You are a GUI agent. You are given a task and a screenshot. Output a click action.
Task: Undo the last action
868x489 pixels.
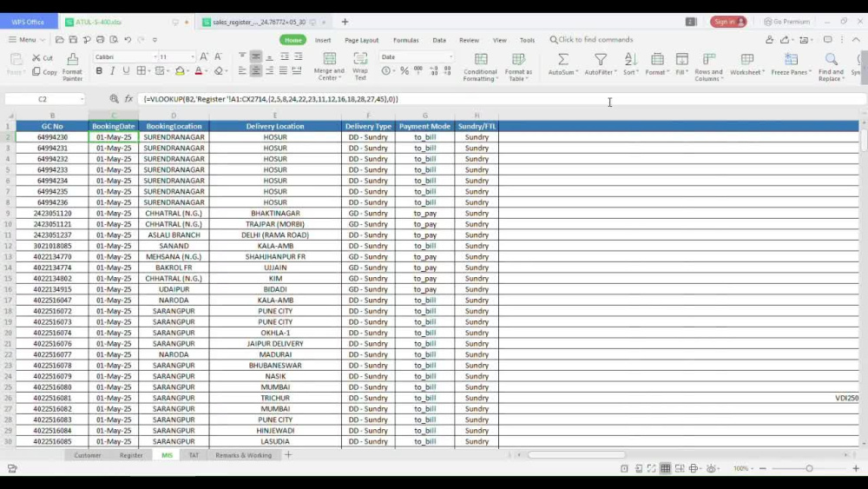[x=128, y=40]
